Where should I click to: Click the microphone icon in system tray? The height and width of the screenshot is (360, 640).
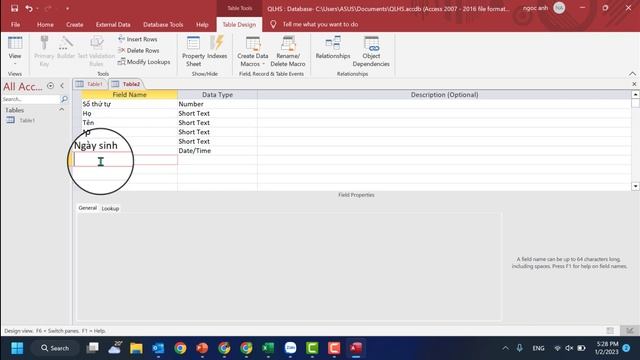519,348
